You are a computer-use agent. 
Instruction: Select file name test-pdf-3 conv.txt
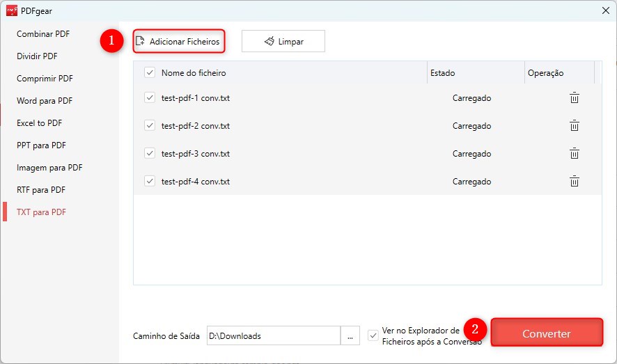[196, 154]
